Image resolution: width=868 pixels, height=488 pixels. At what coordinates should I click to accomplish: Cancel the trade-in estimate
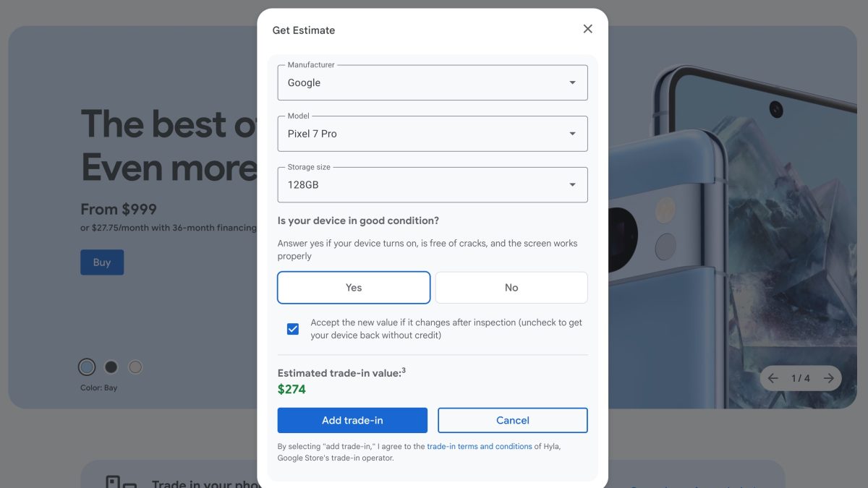[x=512, y=420]
